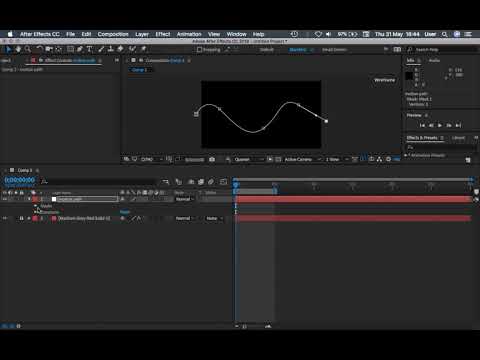The width and height of the screenshot is (480, 360).
Task: Step back one frame in Preview
Action: click(431, 125)
